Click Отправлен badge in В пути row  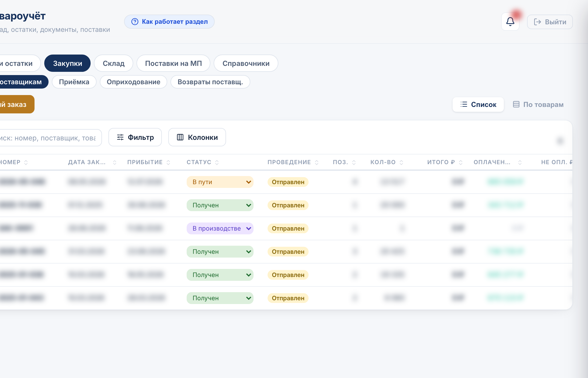pyautogui.click(x=288, y=182)
